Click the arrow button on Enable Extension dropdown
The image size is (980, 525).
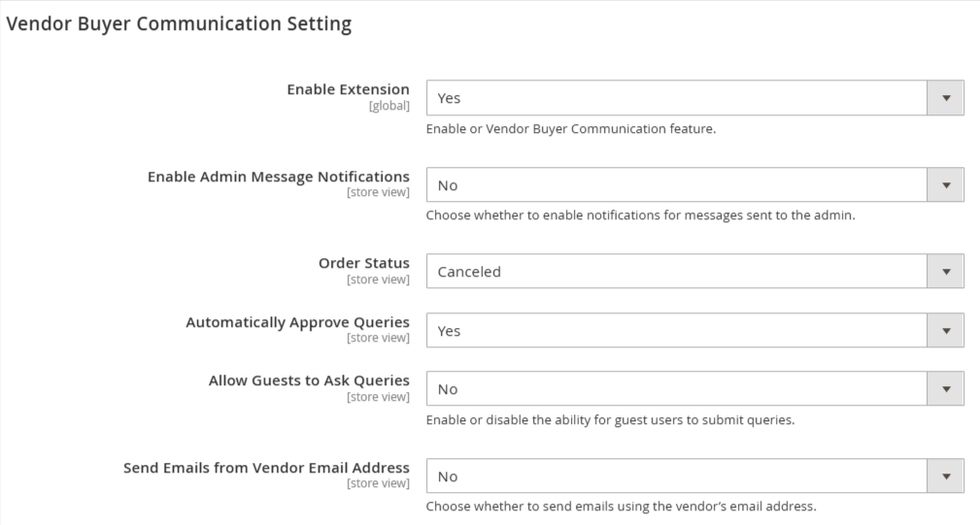[x=946, y=98]
